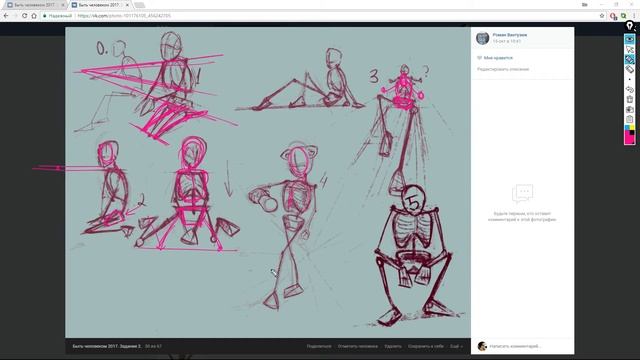Image resolution: width=640 pixels, height=360 pixels.
Task: Focus the 'Написать комментарий' input field
Action: [x=529, y=346]
